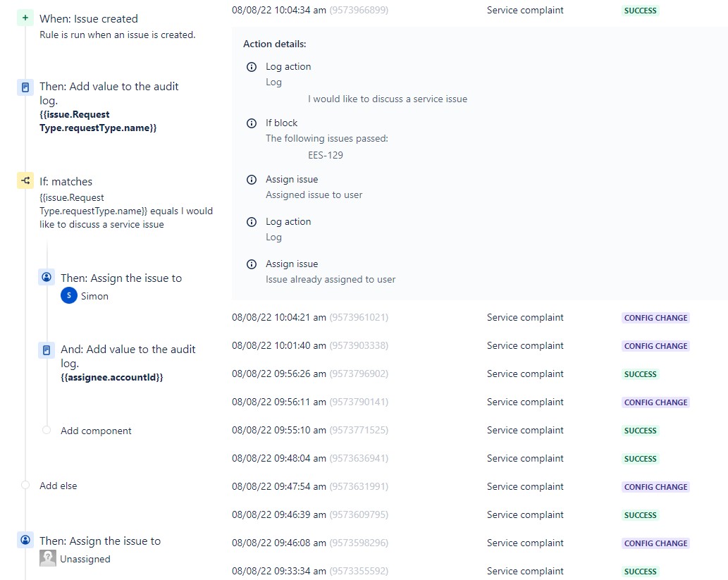728x580 pixels.
Task: Click the yellow If condition branch icon
Action: 25,180
